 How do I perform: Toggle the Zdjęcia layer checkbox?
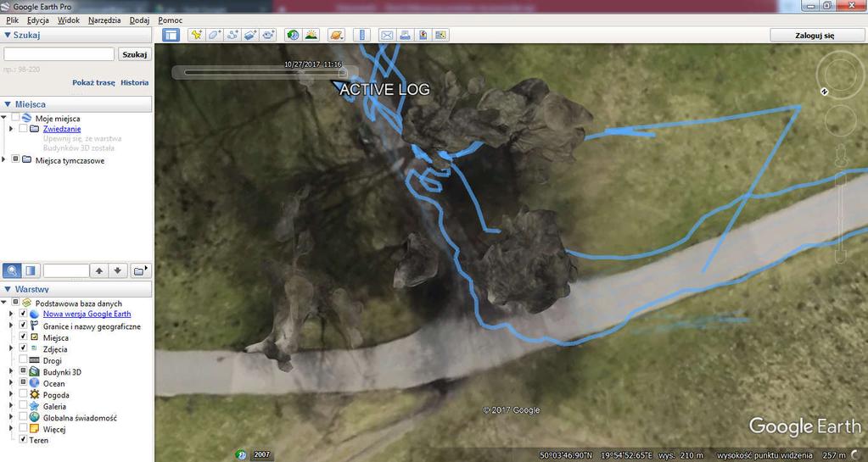click(23, 348)
